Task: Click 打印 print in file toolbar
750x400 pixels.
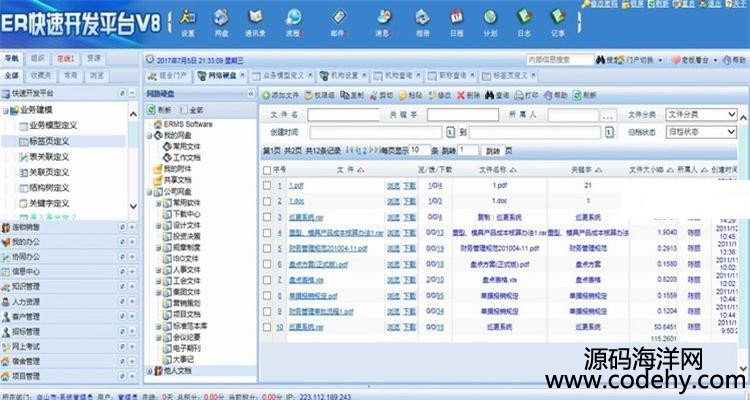Action: tap(526, 95)
